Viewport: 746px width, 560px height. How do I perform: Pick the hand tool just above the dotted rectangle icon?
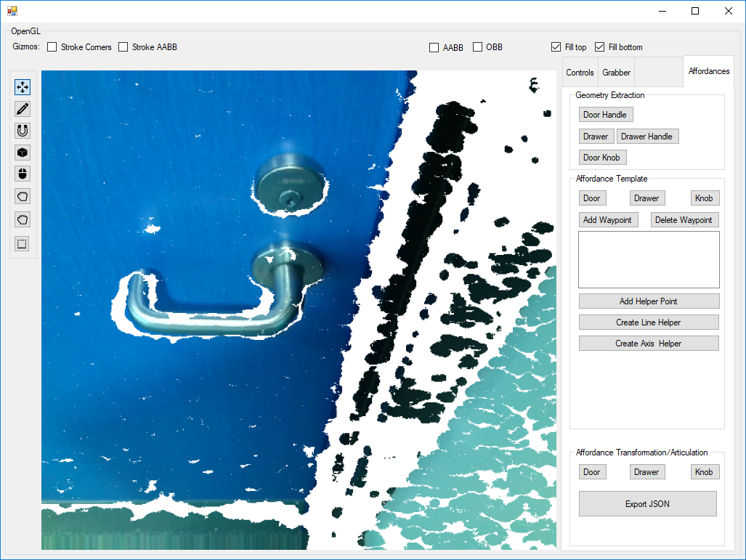click(23, 219)
